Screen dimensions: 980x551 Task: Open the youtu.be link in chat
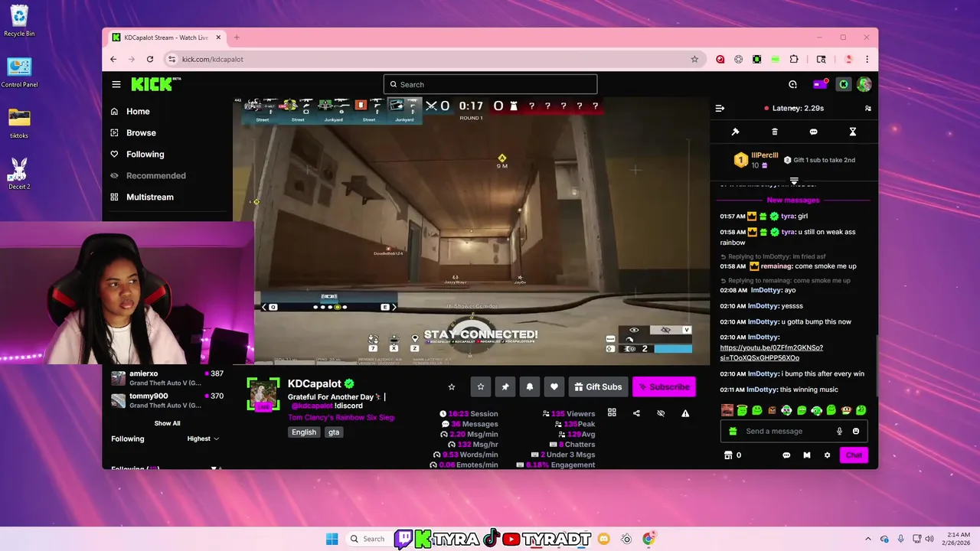pyautogui.click(x=772, y=353)
